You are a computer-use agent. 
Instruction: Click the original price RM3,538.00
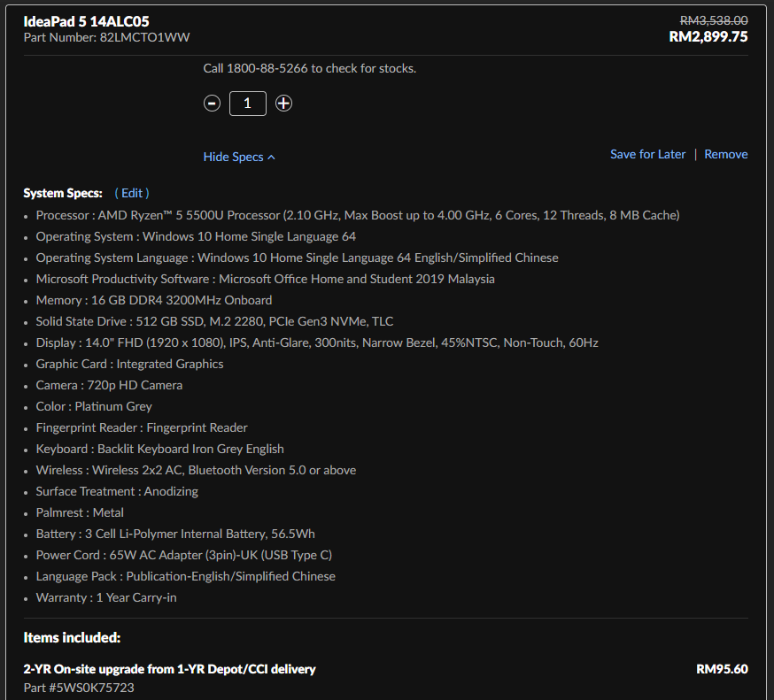[714, 20]
